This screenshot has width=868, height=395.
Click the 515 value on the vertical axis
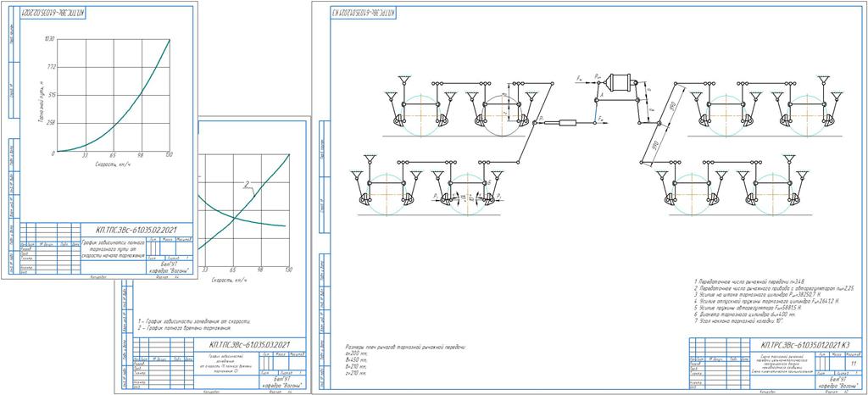[51, 95]
